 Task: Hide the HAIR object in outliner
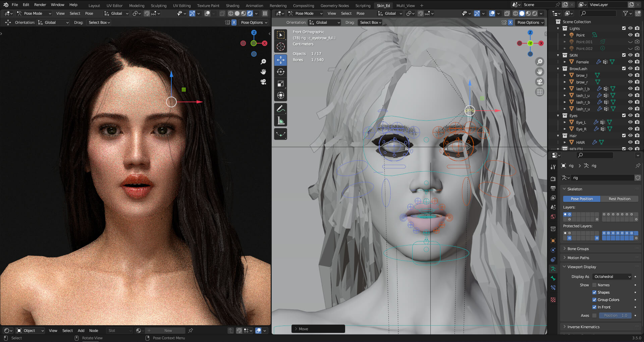point(630,142)
